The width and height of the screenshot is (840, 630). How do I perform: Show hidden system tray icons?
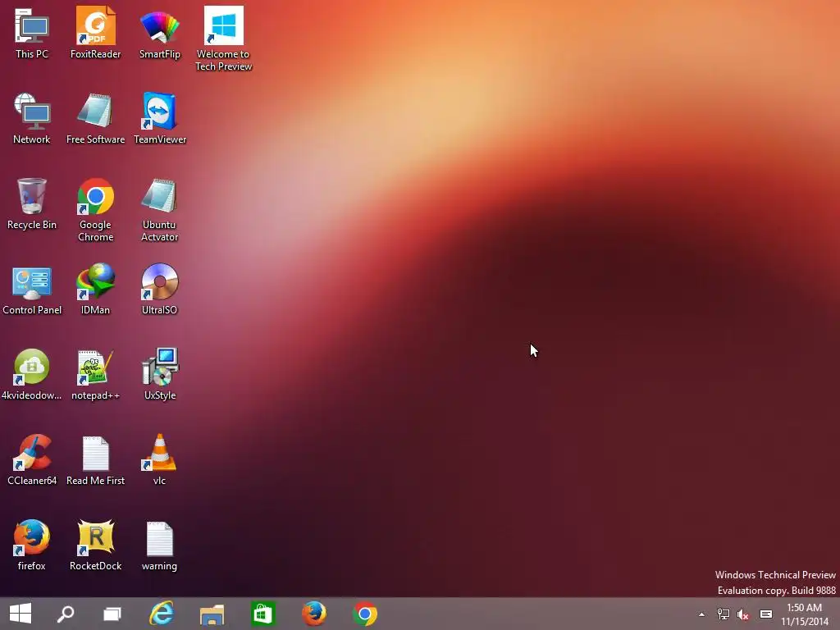click(701, 614)
